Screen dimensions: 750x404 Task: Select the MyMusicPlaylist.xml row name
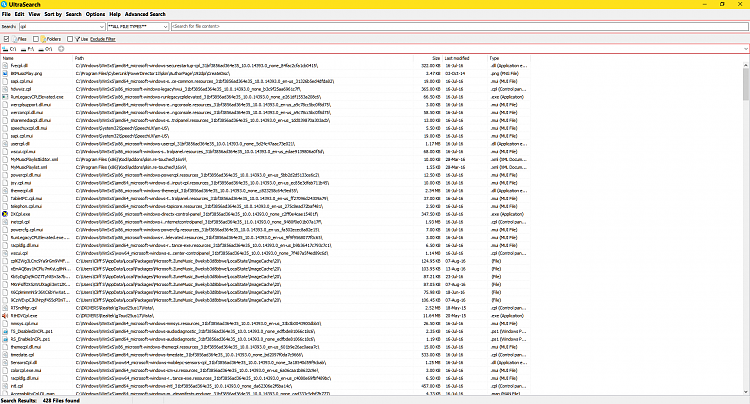(29, 167)
